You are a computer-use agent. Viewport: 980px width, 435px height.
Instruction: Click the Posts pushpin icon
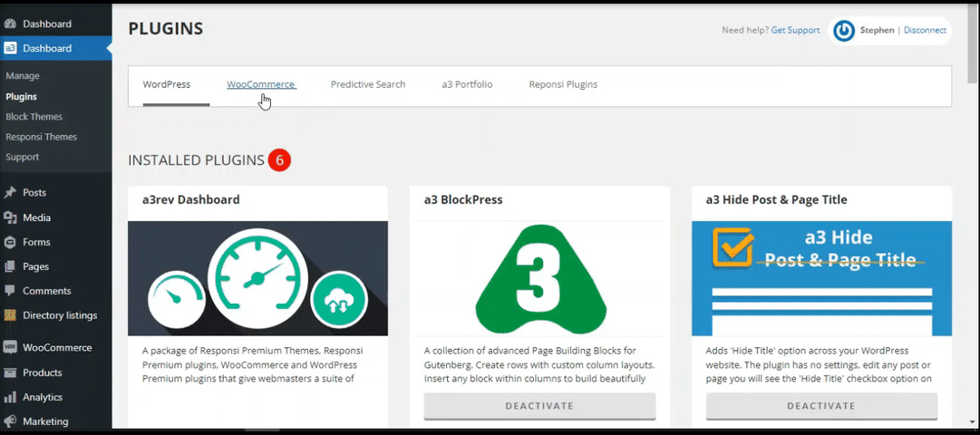point(9,192)
